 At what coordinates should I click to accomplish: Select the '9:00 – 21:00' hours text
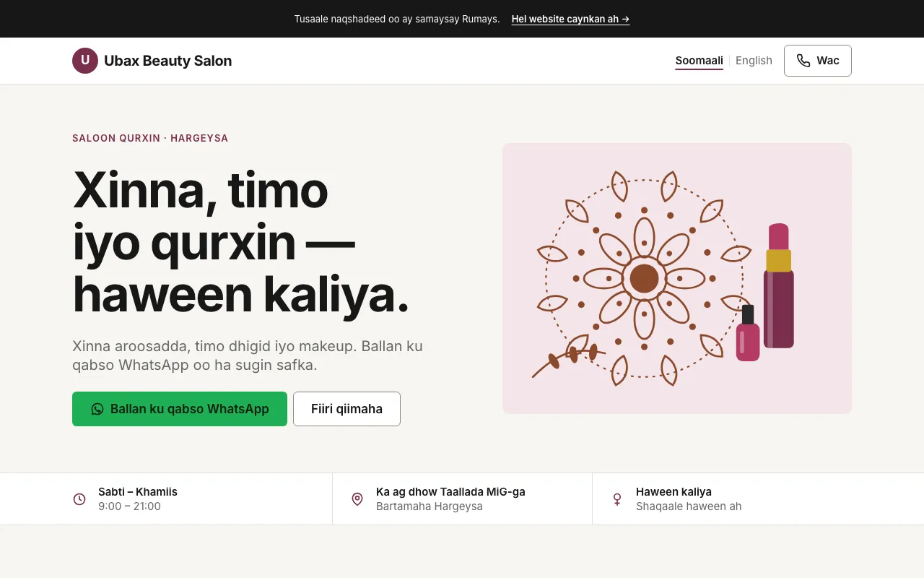click(129, 506)
